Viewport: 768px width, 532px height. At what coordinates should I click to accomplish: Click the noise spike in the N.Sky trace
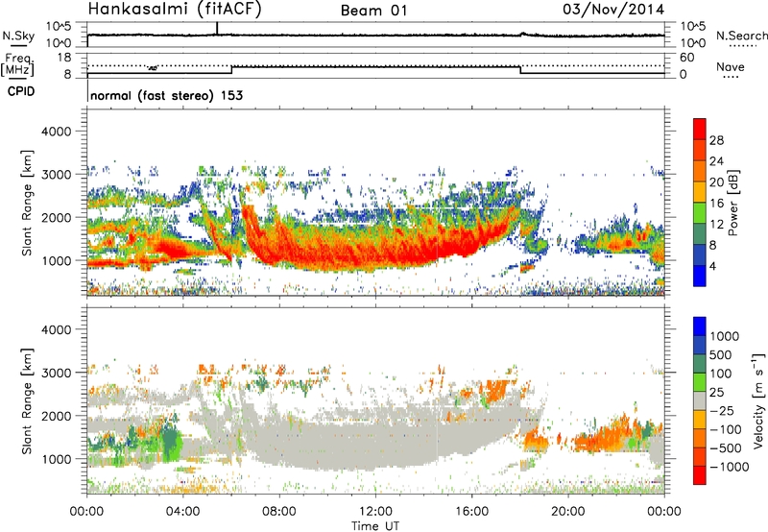[x=217, y=29]
